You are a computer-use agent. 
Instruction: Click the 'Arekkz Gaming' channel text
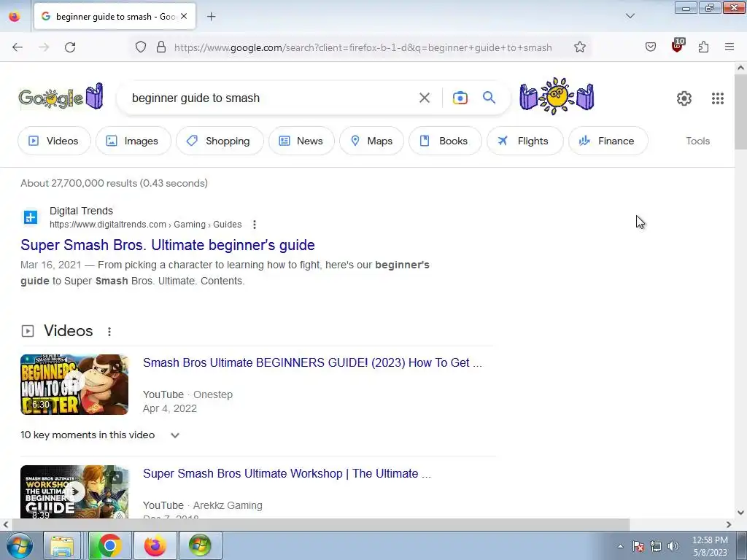click(228, 505)
